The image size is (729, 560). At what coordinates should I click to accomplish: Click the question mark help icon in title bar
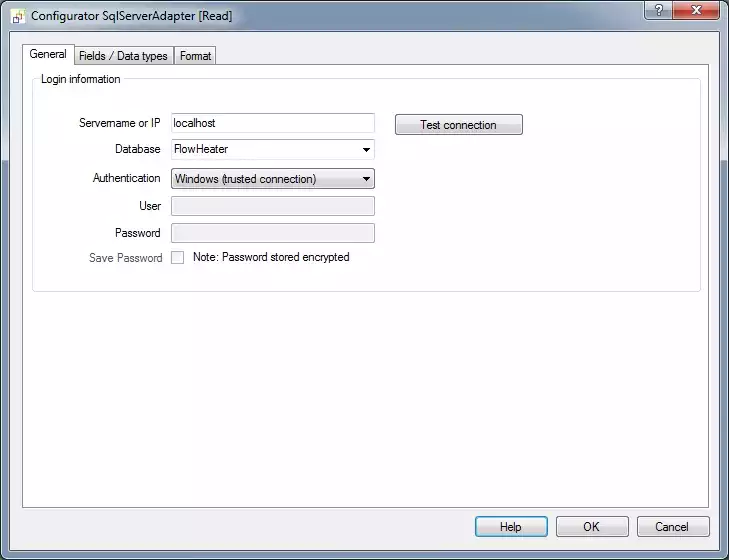click(x=657, y=10)
